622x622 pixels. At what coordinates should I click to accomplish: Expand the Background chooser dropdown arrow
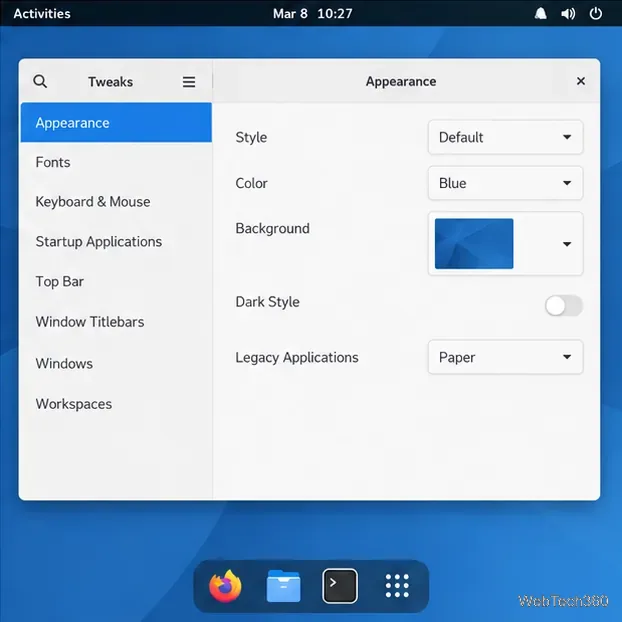pos(567,244)
